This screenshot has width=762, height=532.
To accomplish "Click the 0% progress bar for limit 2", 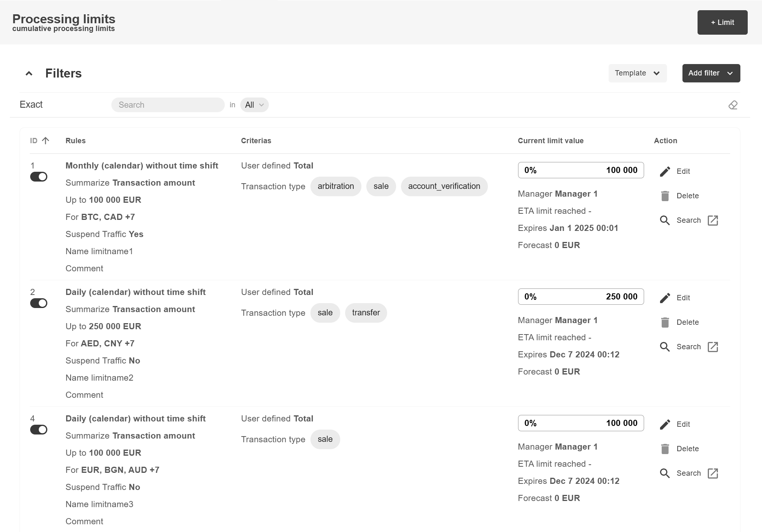I will (580, 297).
